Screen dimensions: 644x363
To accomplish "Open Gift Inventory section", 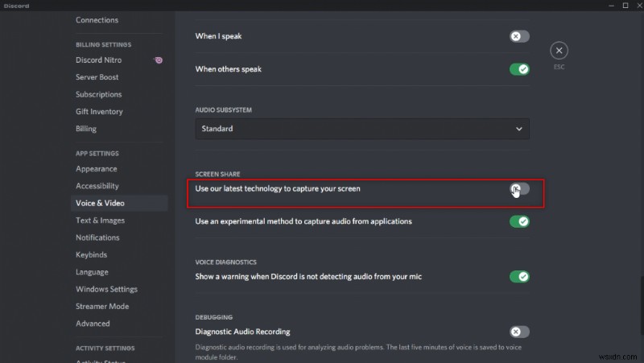I will [x=99, y=112].
